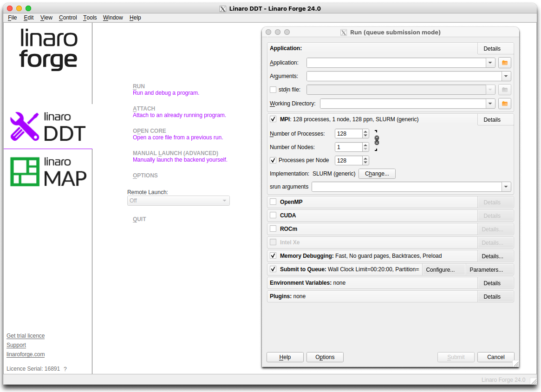Click the Linaro Forge logo
Viewport: 541px width, 392px height.
(x=48, y=49)
